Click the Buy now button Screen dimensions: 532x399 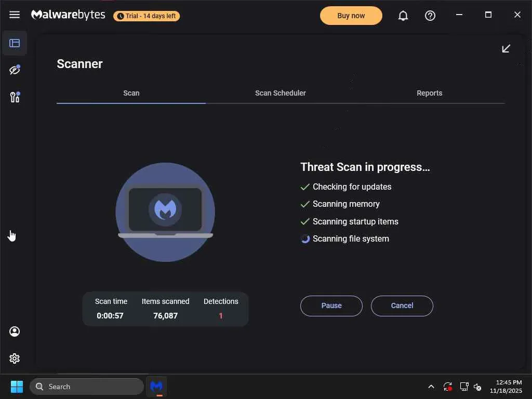[x=351, y=16]
